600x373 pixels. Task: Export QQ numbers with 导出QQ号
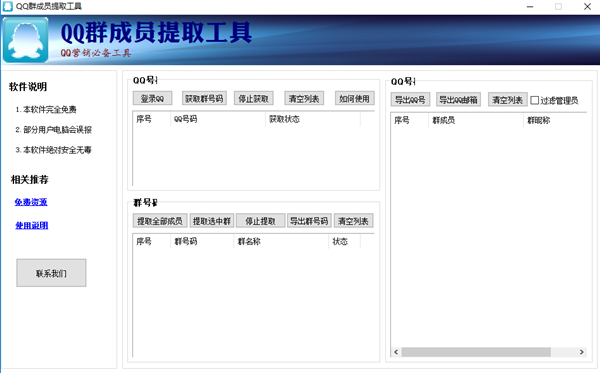[410, 99]
